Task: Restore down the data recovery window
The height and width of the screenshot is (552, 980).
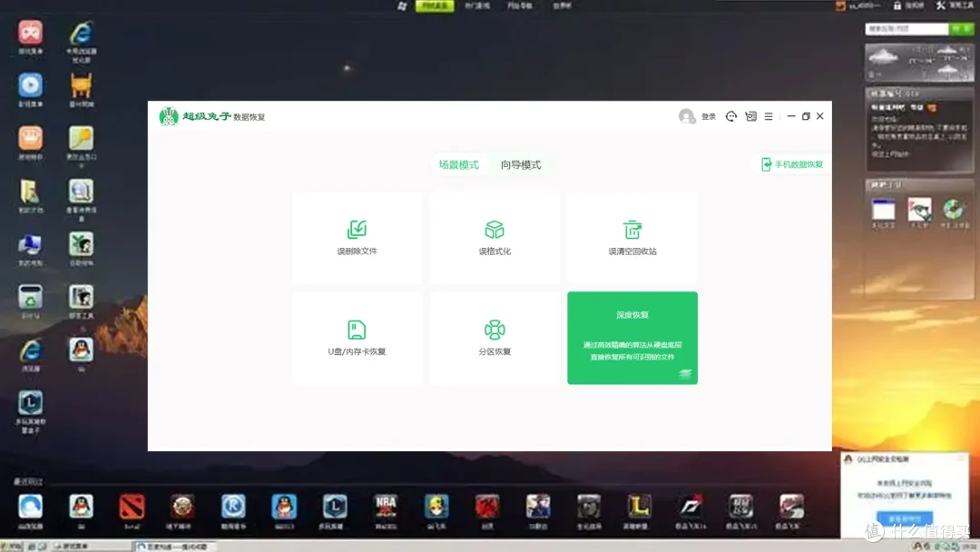Action: point(806,116)
